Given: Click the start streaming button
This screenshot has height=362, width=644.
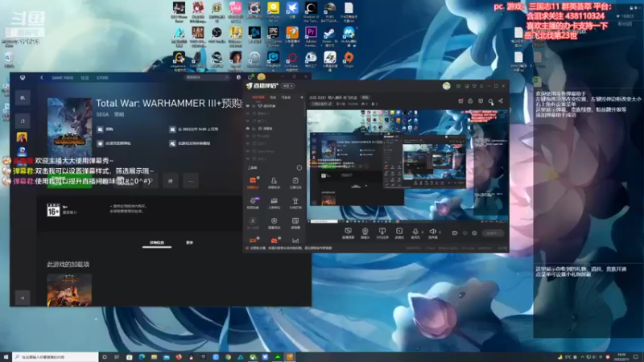Looking at the screenshot, I should tap(493, 233).
